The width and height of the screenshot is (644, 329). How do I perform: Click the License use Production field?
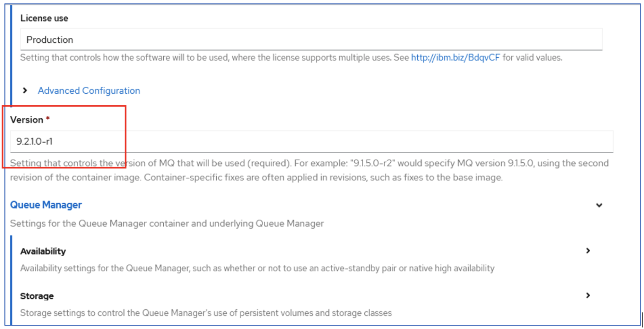311,40
